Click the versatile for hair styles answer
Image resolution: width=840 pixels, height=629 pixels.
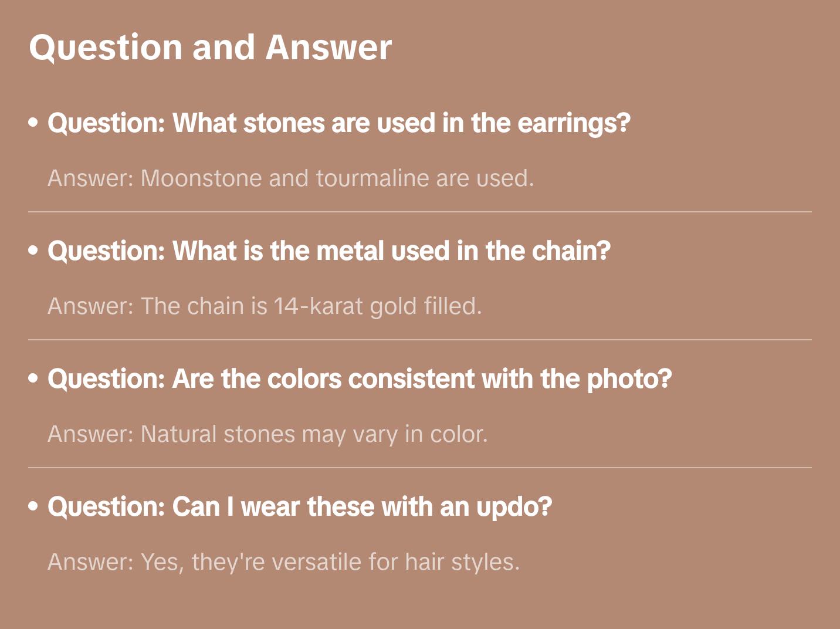pos(284,562)
